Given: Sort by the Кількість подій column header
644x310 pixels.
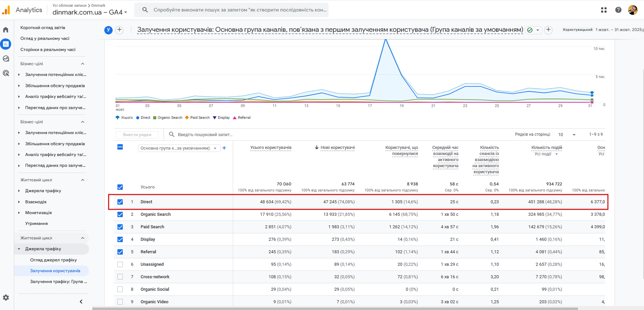Looking at the screenshot, I should (547, 148).
